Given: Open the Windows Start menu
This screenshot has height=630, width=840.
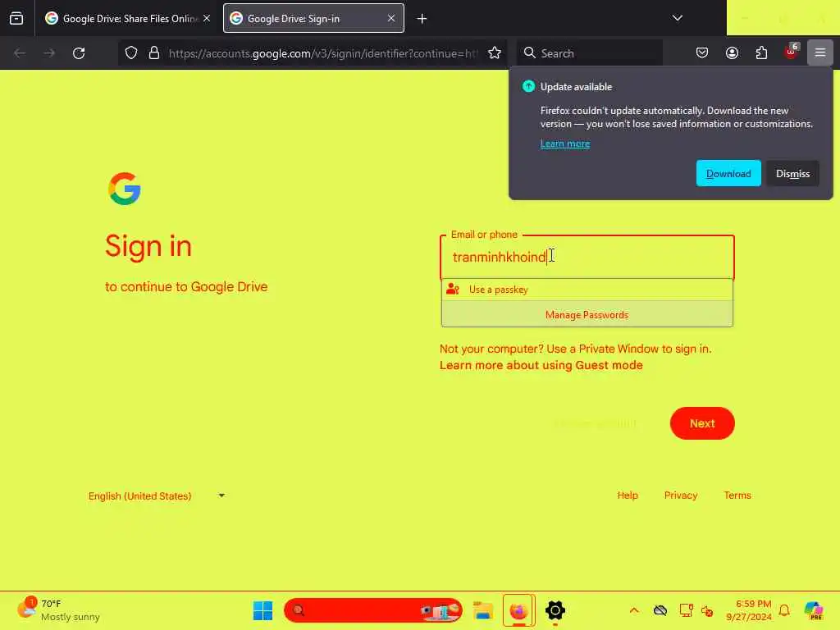Looking at the screenshot, I should tap(262, 610).
